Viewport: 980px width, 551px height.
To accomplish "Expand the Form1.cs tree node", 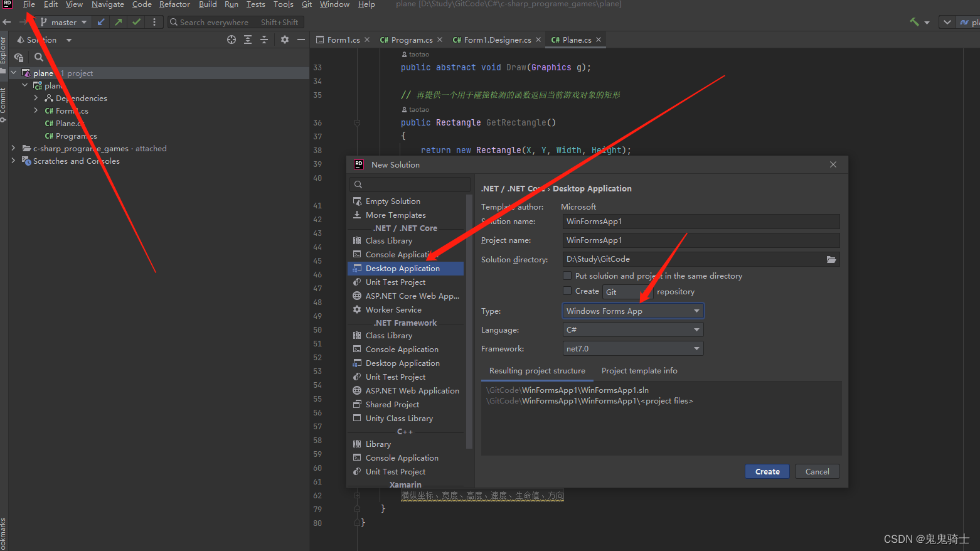I will [36, 110].
